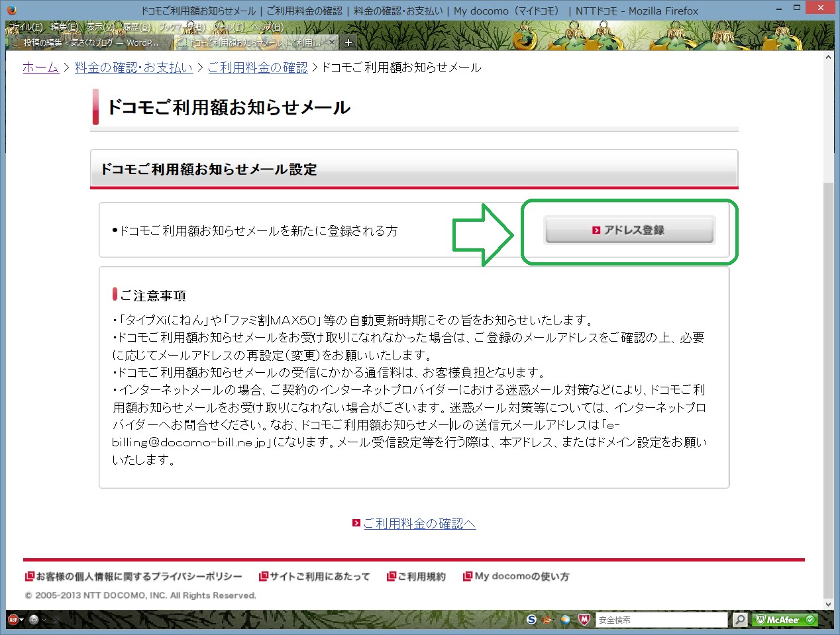Open お客様の個人情報に関するプライバシーポリシー link
This screenshot has height=635, width=840.
[x=134, y=577]
